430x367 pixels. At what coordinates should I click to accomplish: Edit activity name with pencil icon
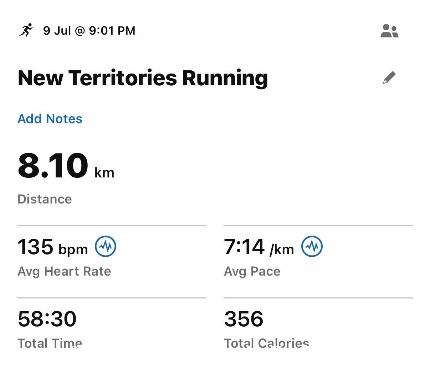389,78
